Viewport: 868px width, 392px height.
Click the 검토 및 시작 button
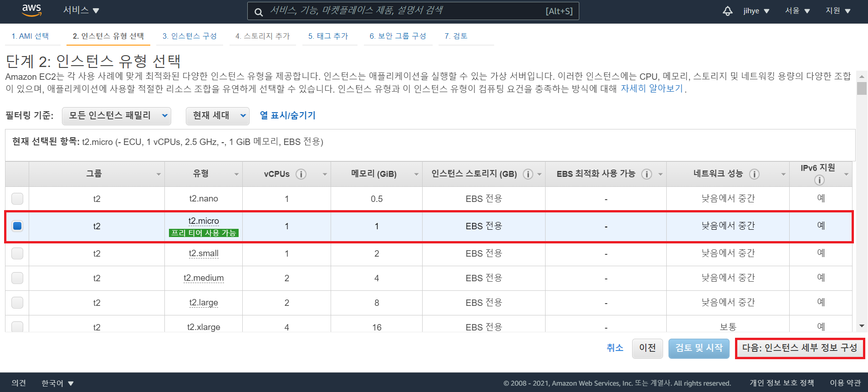[x=699, y=348]
